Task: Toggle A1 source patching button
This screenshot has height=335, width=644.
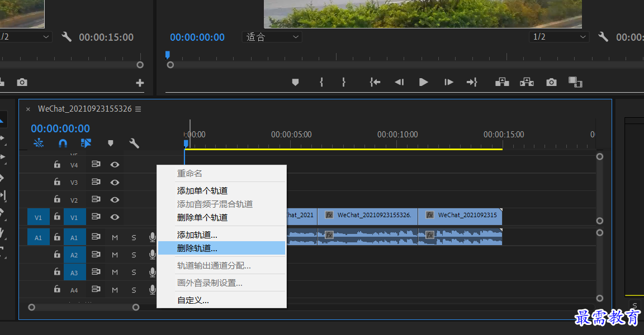Action: (x=38, y=237)
